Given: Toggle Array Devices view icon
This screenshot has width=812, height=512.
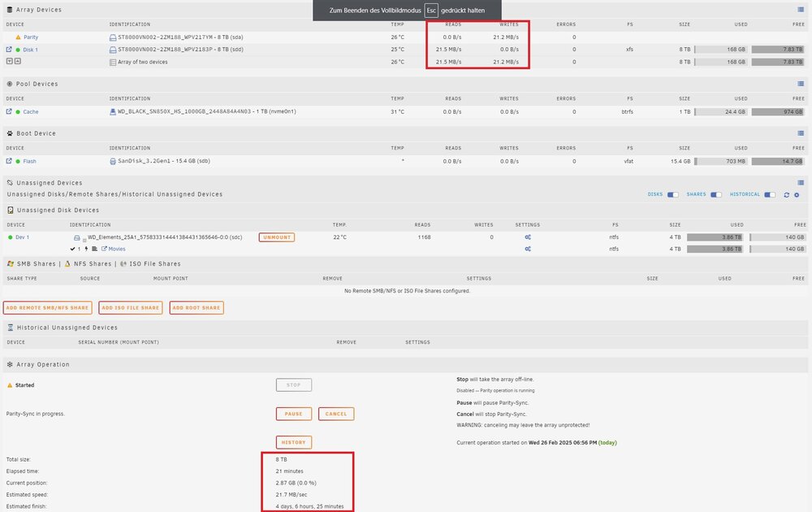Looking at the screenshot, I should [x=801, y=9].
